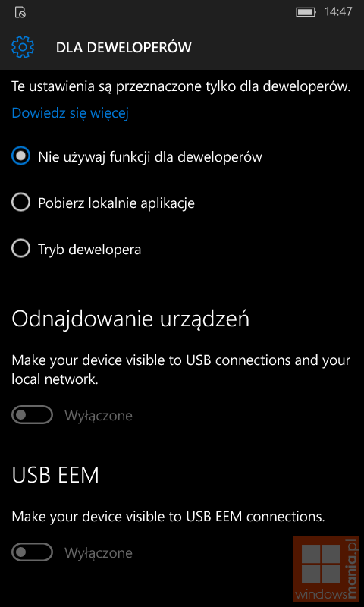Tap the 'Tryb dewelopera' label text
364x607 pixels.
89,250
